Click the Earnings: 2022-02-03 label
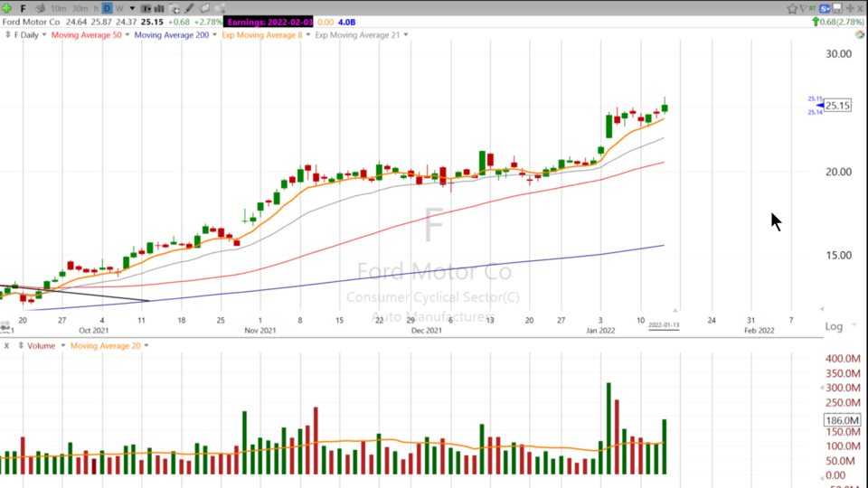Viewport: 868px width, 488px height. click(x=269, y=22)
